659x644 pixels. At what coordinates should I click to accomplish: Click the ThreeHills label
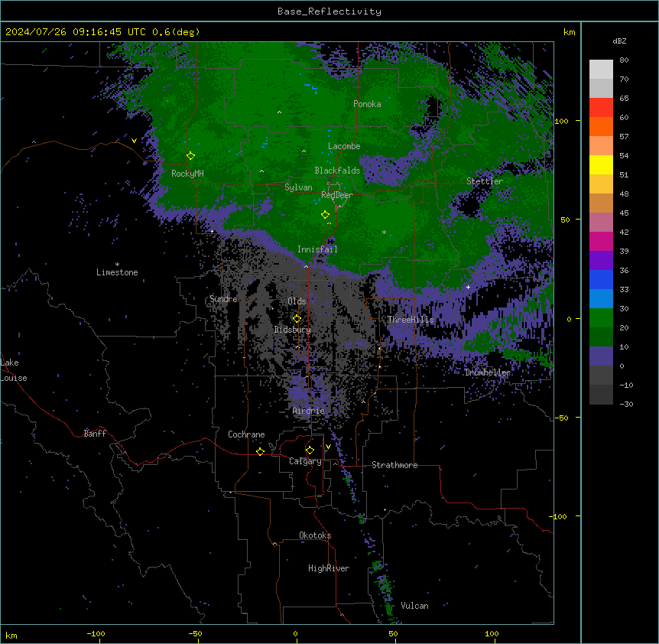[411, 320]
